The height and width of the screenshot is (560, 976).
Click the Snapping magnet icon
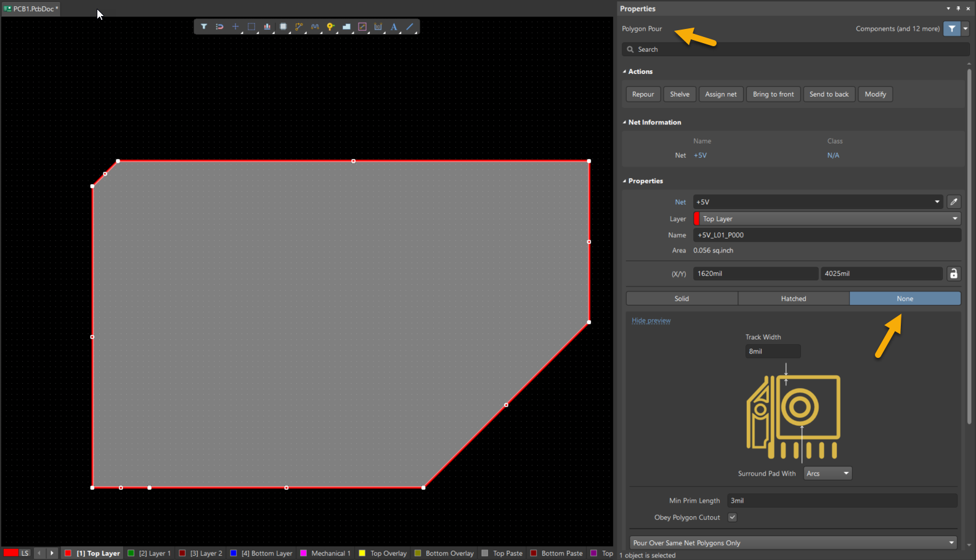[219, 26]
